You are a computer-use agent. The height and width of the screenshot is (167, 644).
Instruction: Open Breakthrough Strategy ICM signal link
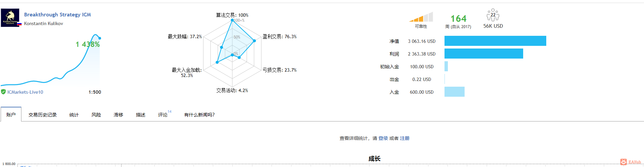pos(58,15)
